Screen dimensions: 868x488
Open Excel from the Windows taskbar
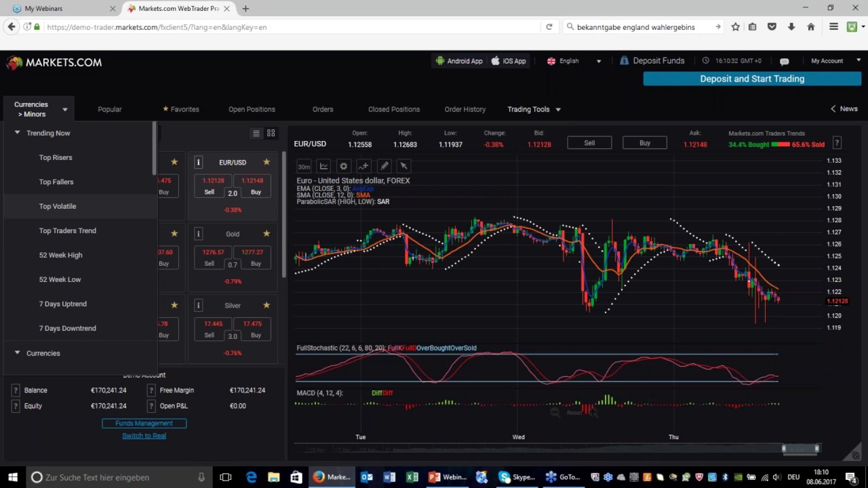pos(412,477)
